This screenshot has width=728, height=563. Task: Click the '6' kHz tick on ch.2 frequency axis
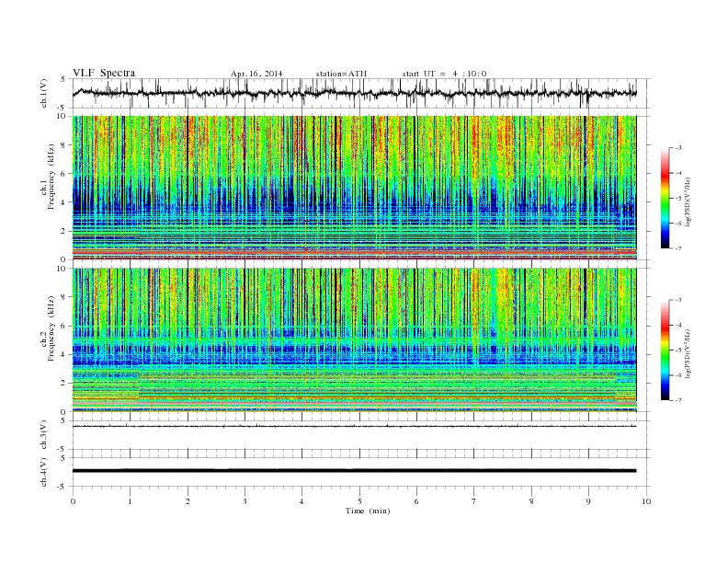point(63,326)
